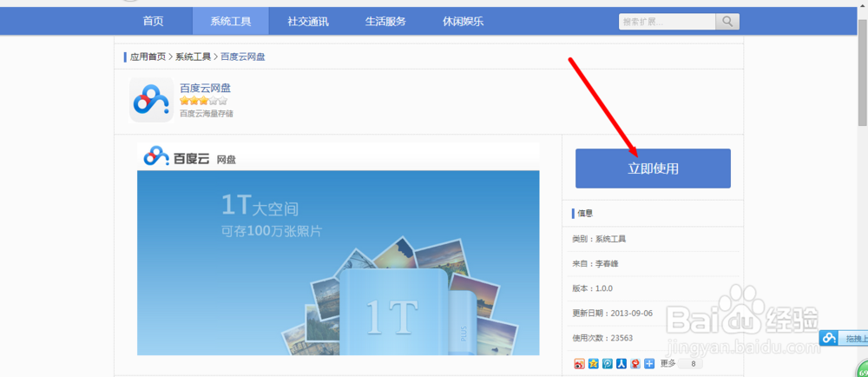Click the 百度云 logo in banner header

coord(189,156)
